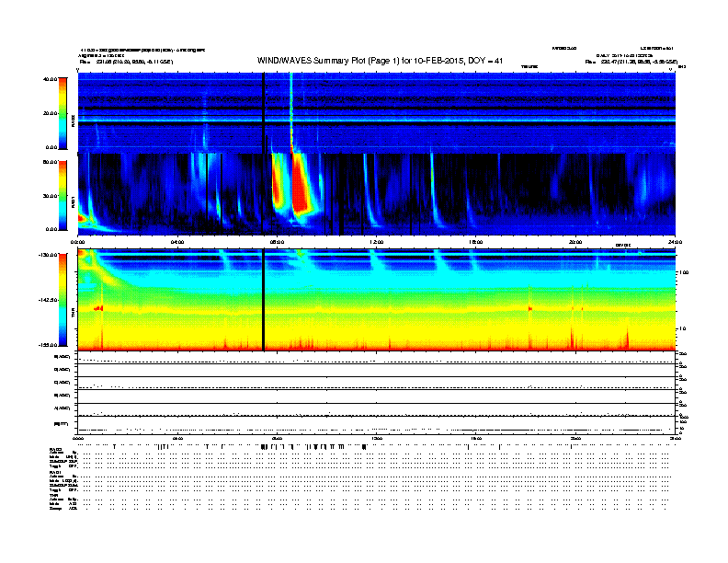Click the intense red burst in RAD1 spectrogram
Viewport: 728px width, 563px height.
click(301, 183)
